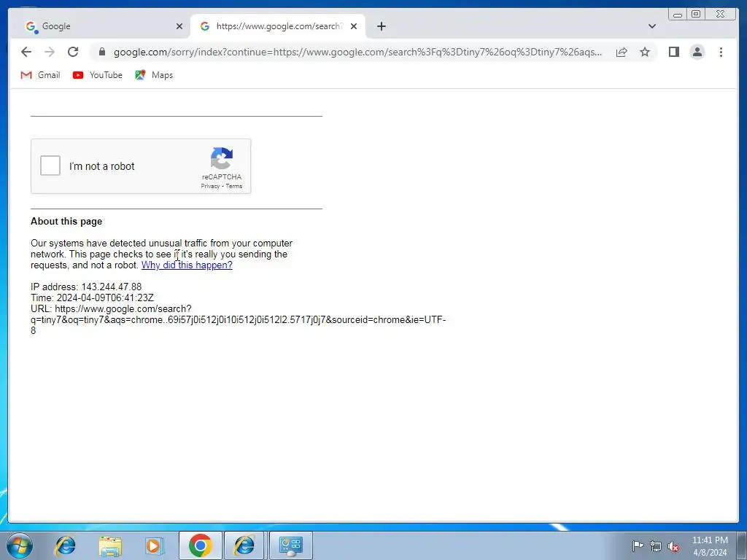Open the Chrome three-dot menu
The height and width of the screenshot is (560, 747).
click(x=721, y=52)
